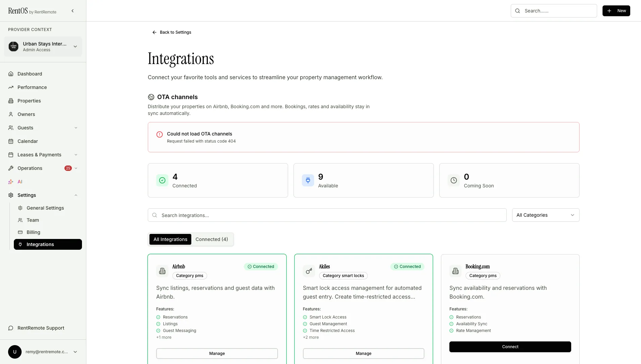
Task: Click Airbnb '+1 more' features text
Action: click(x=164, y=337)
